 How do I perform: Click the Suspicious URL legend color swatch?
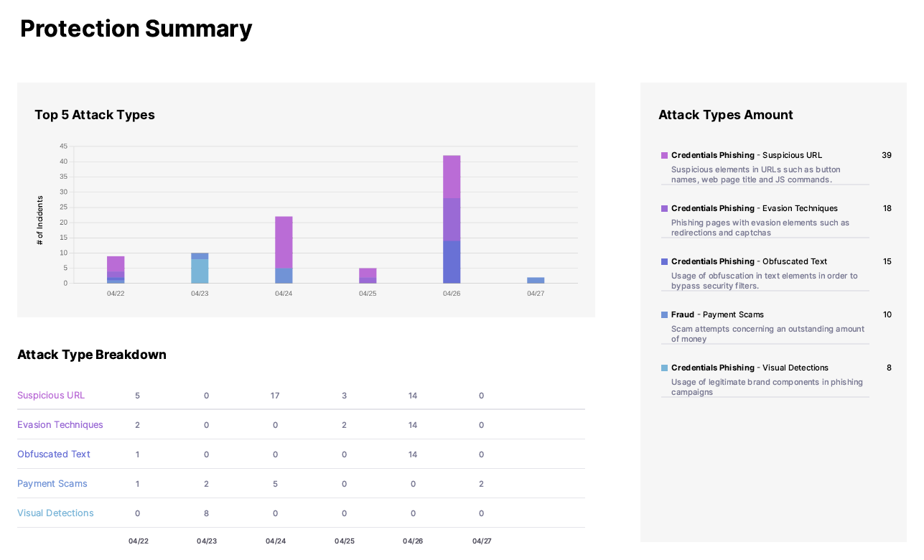point(664,155)
